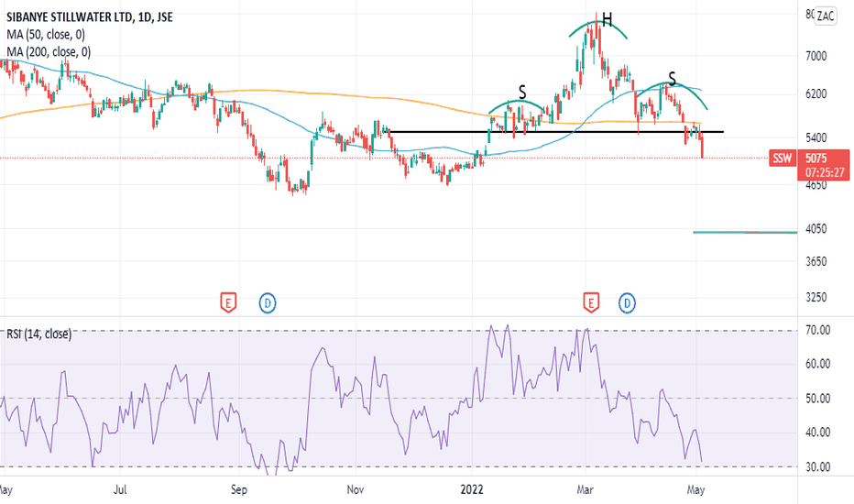
Task: Select the MA (200, close, 0) legend
Action: click(x=49, y=52)
